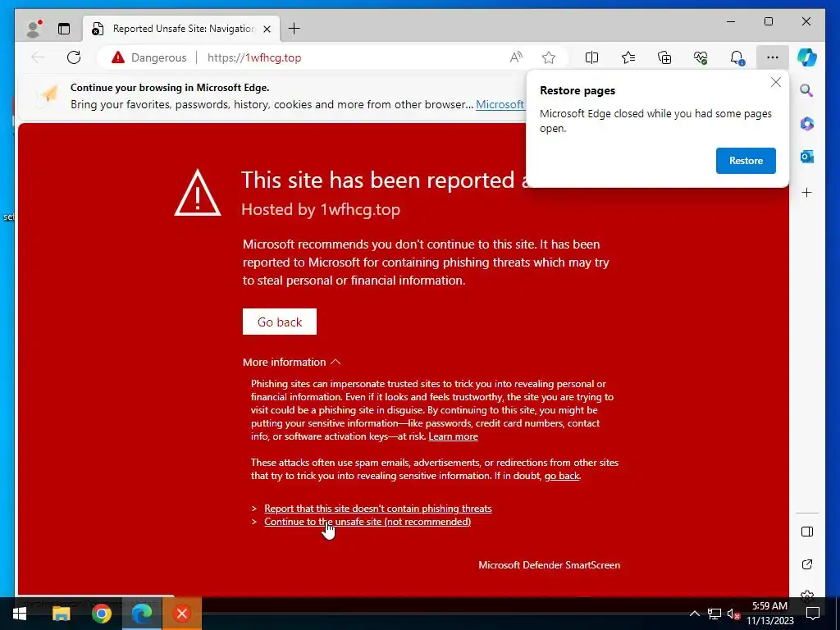Open the Read aloud icon
Screen dimensions: 840x630
(x=516, y=57)
